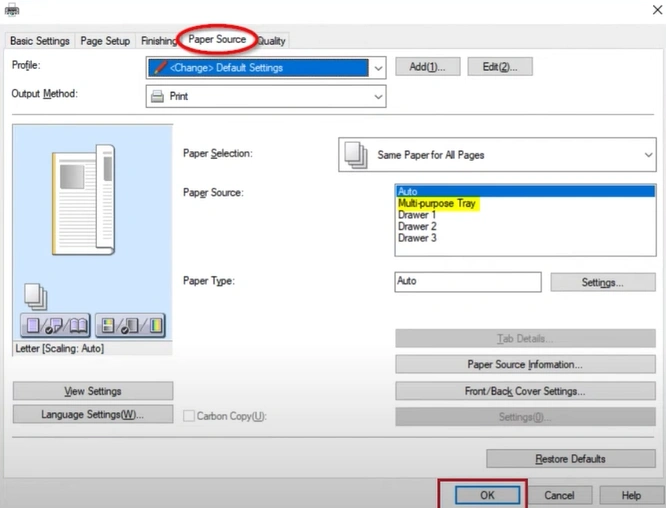666x508 pixels.
Task: Click the View Settings button
Action: pyautogui.click(x=93, y=391)
